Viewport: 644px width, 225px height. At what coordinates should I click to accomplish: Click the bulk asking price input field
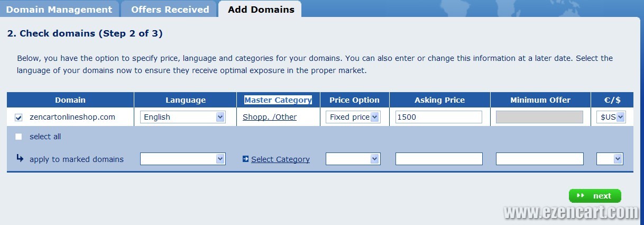pos(439,159)
